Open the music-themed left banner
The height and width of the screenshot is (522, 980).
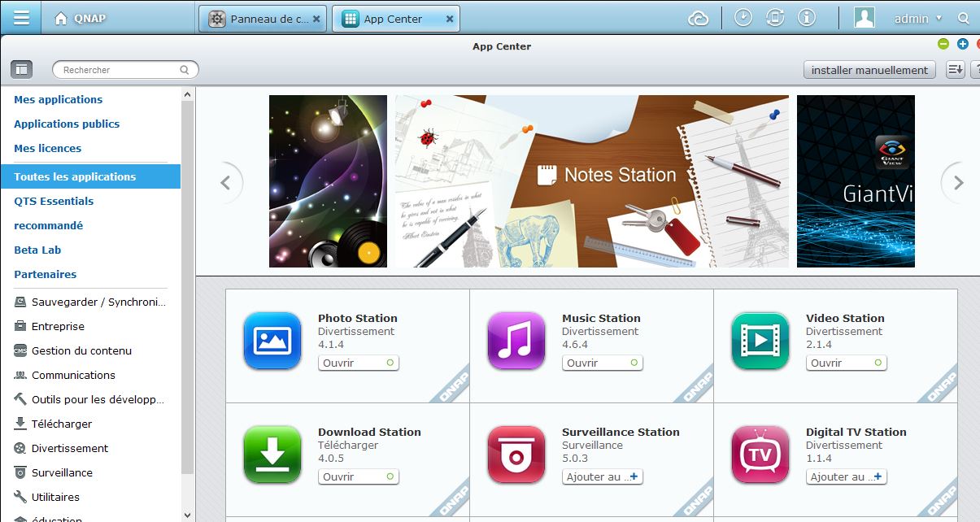(328, 181)
